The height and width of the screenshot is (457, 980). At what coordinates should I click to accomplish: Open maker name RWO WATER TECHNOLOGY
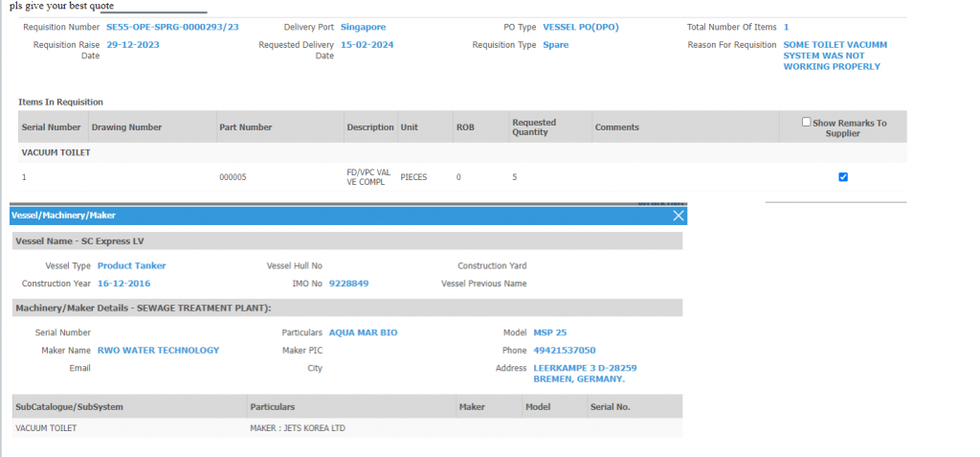click(x=158, y=351)
